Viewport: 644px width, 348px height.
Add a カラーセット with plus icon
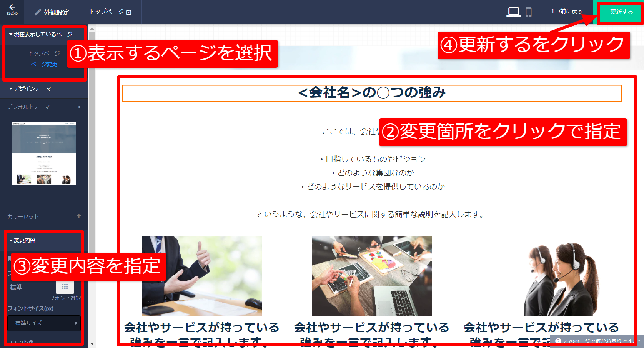(x=79, y=216)
